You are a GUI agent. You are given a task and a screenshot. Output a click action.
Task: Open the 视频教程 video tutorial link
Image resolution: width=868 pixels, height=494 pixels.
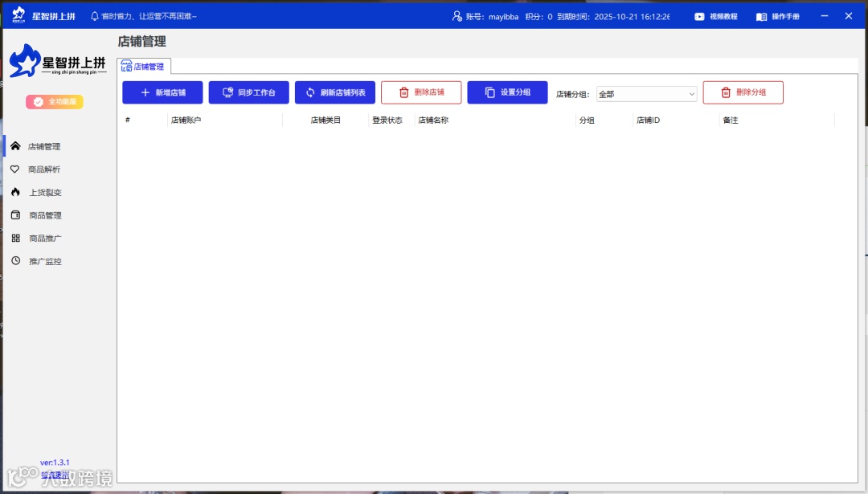(723, 17)
